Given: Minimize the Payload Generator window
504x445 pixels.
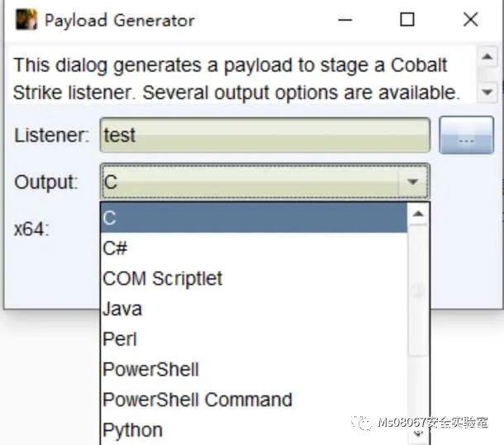Looking at the screenshot, I should point(345,20).
